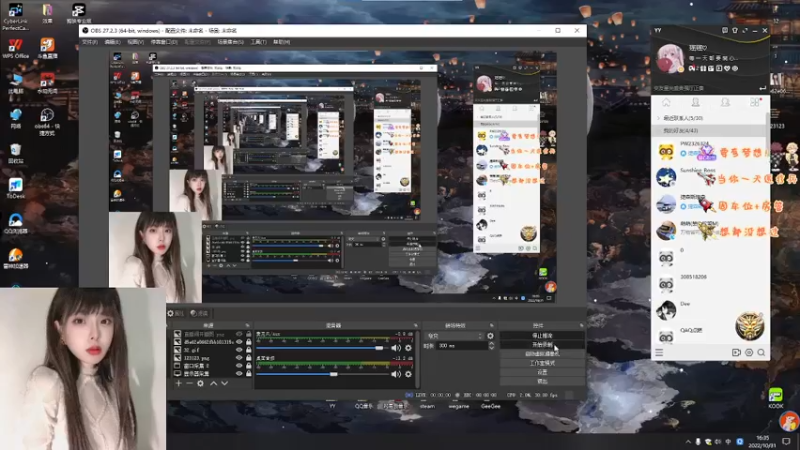
Task: Mute the desktop audio speaker icon
Action: pos(395,374)
